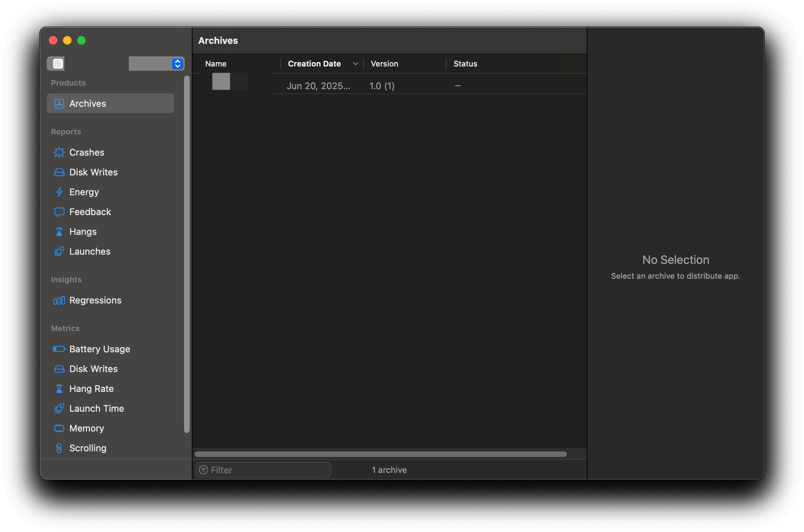The width and height of the screenshot is (804, 532).
Task: Click the Hangs hourglass icon
Action: point(59,232)
